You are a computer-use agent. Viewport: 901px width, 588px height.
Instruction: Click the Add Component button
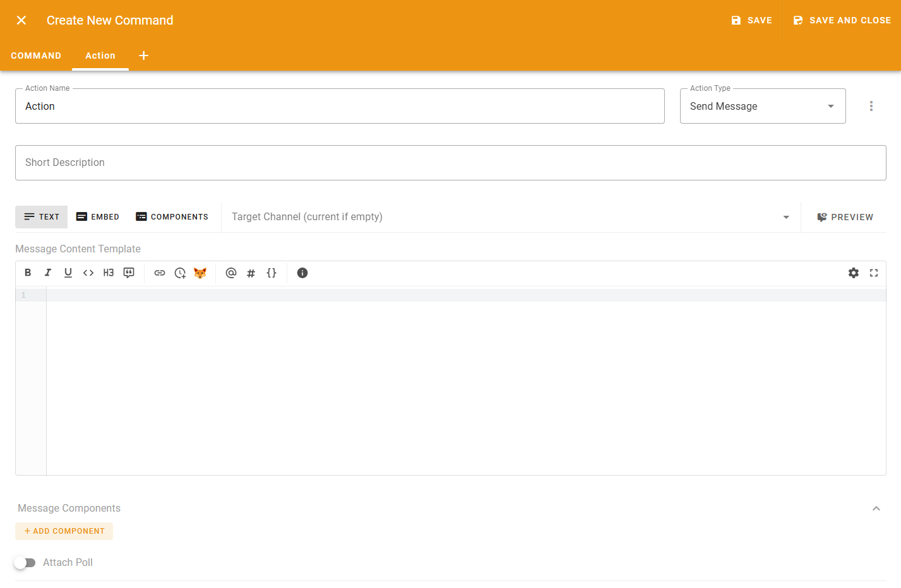64,531
